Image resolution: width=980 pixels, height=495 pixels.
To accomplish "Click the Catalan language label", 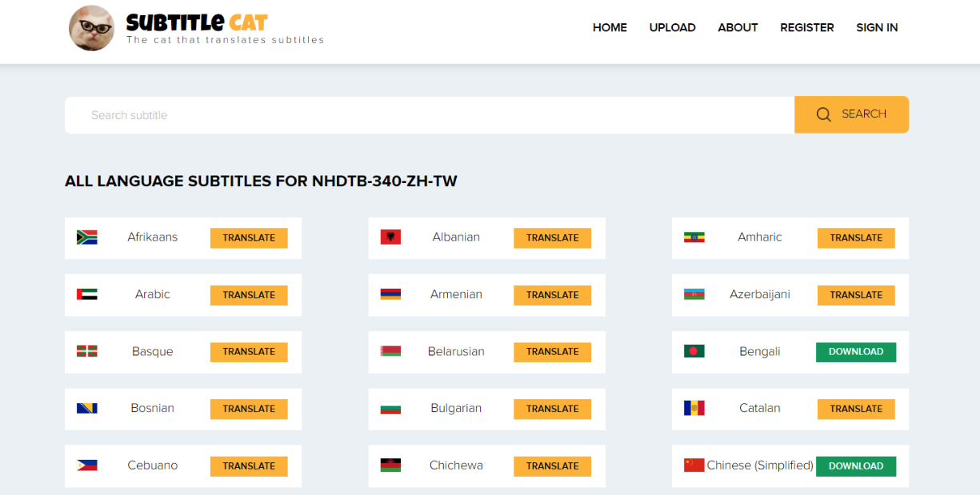I will coord(760,408).
